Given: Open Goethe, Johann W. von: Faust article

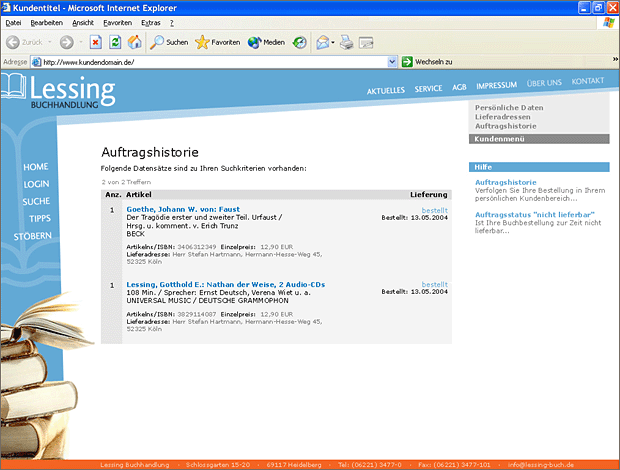Looking at the screenshot, I should point(183,209).
